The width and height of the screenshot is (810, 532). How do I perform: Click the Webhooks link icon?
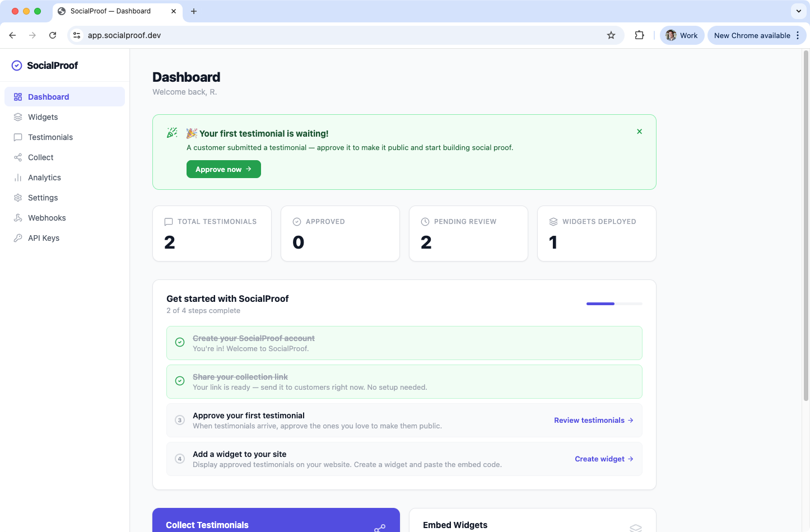[x=17, y=217]
